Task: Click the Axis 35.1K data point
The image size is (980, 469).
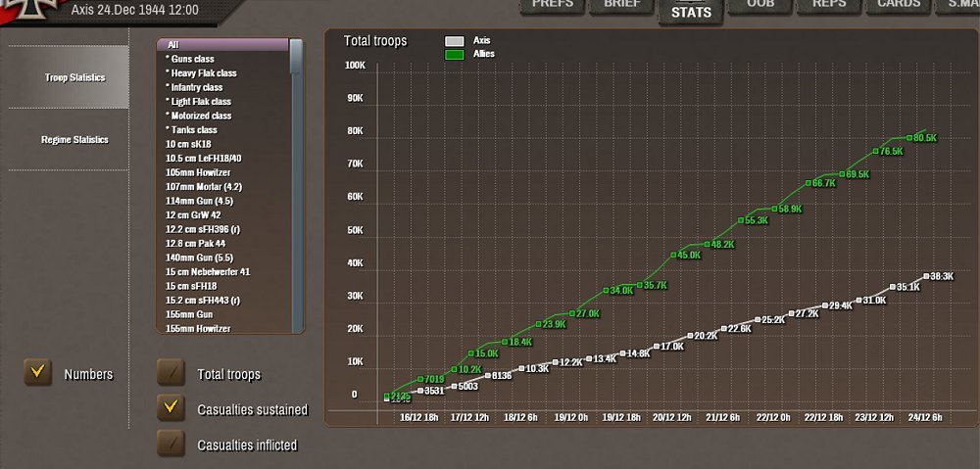Action: click(893, 287)
